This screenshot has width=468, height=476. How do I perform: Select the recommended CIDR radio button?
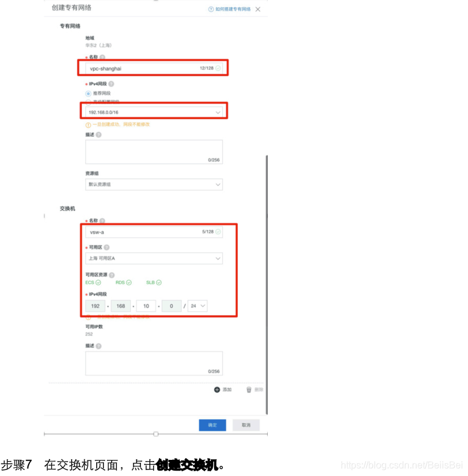[88, 93]
